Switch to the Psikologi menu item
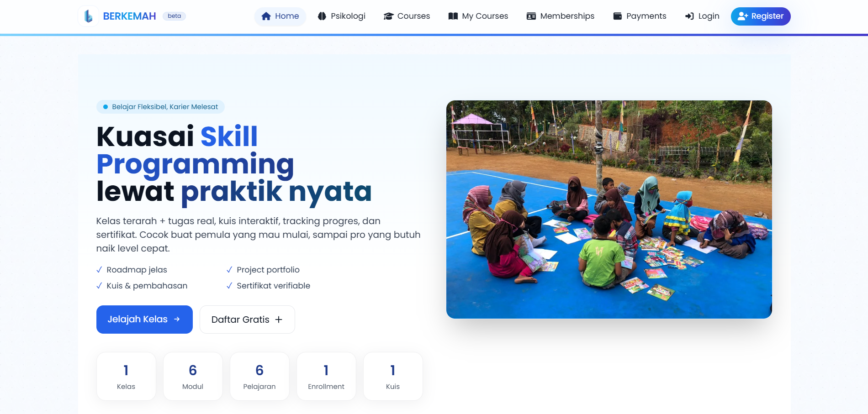This screenshot has width=868, height=414. [x=341, y=16]
